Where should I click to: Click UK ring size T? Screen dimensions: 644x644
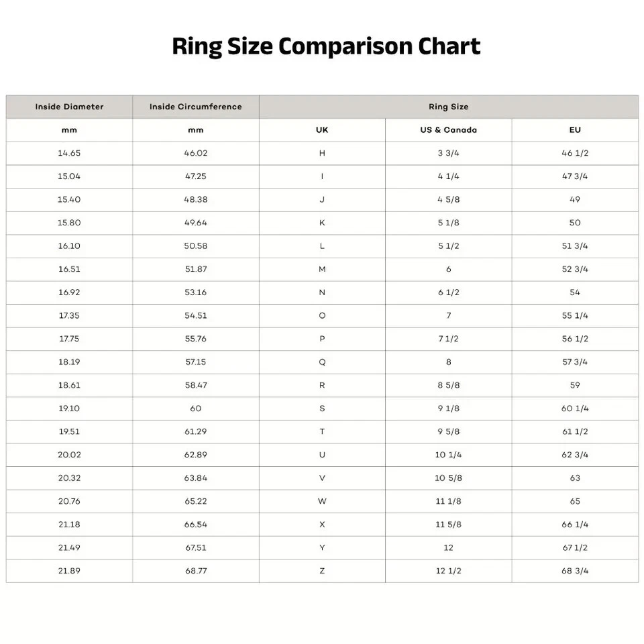pos(322,431)
